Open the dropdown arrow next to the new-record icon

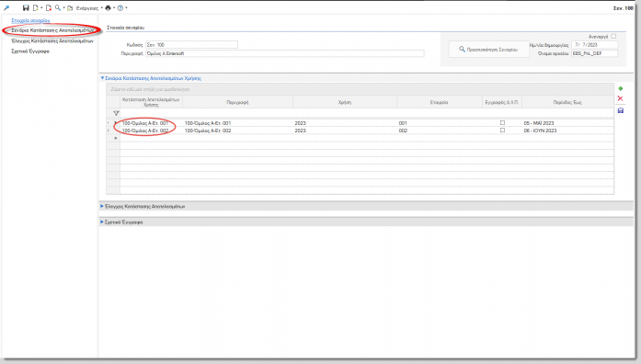pos(41,7)
